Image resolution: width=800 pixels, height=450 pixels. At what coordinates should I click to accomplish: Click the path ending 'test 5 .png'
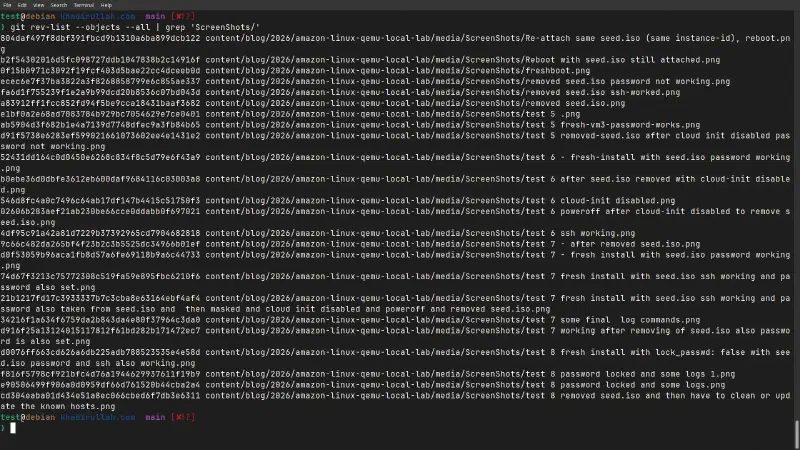pos(393,114)
